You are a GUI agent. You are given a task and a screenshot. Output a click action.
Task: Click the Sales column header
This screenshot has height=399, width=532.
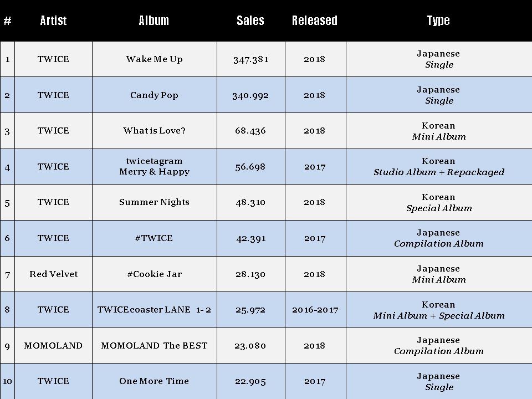(250, 21)
